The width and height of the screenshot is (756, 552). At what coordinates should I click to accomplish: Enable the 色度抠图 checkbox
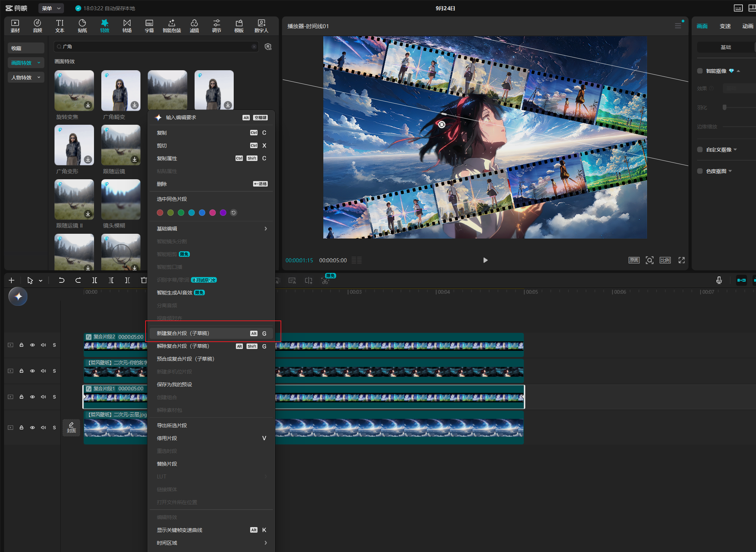click(700, 171)
